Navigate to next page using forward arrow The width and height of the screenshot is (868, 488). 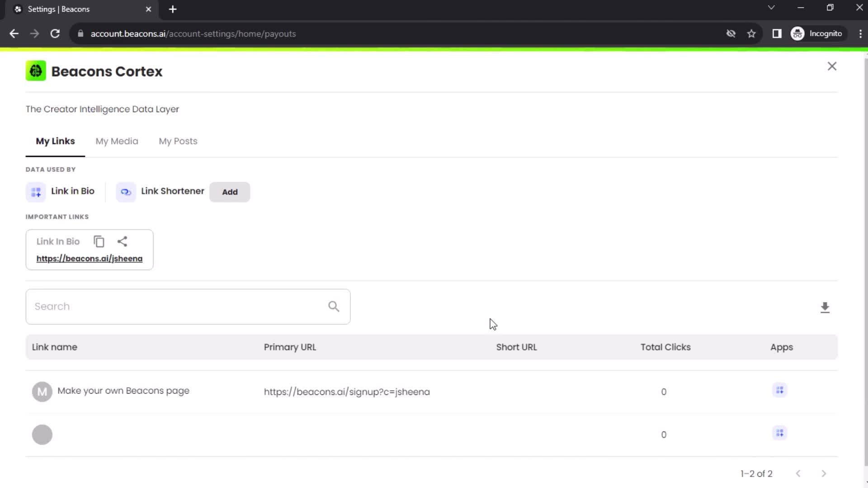click(825, 473)
